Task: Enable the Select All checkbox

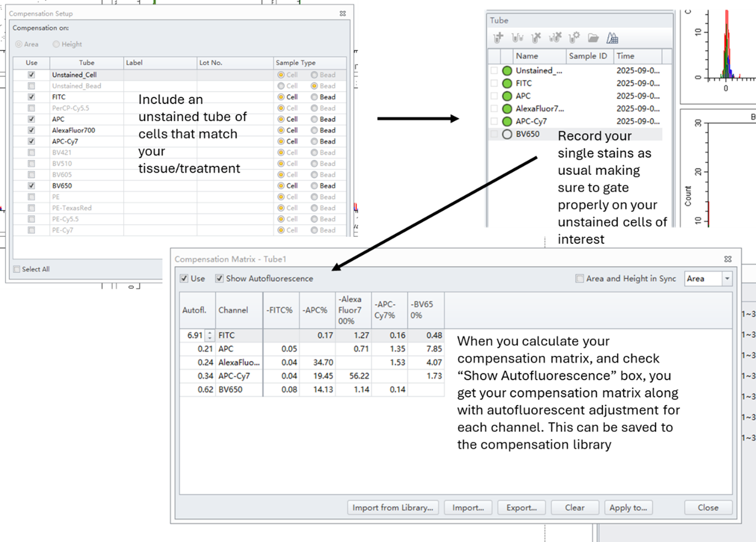Action: coord(17,269)
